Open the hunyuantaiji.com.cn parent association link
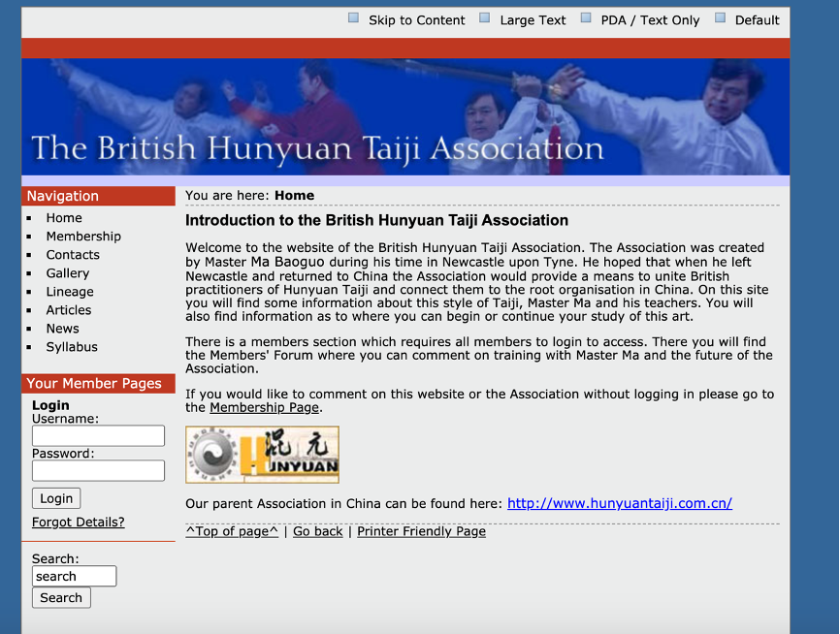Image resolution: width=840 pixels, height=634 pixels. tap(620, 503)
